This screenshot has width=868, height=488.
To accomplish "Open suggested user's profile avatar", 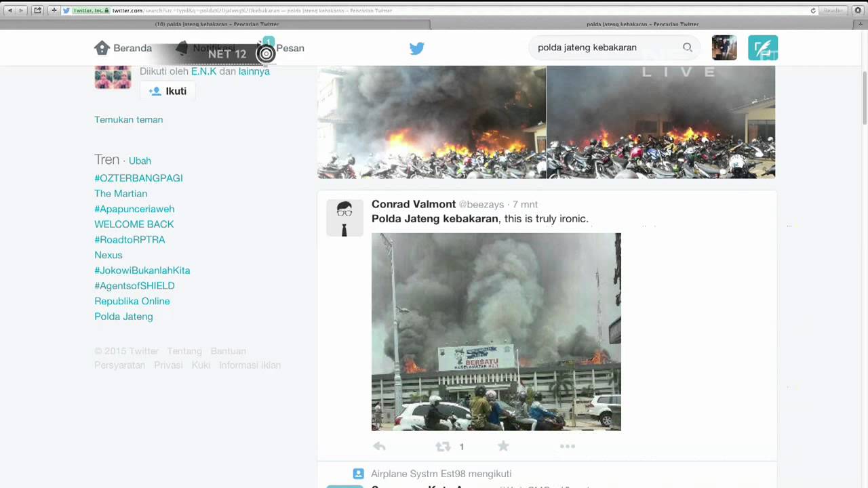I will click(113, 77).
